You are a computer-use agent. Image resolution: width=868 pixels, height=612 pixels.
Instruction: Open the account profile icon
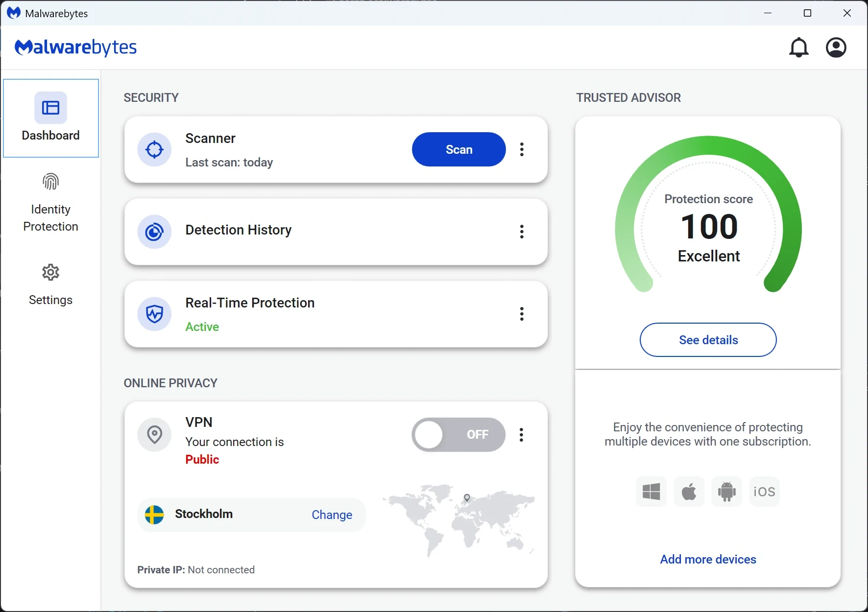(837, 47)
